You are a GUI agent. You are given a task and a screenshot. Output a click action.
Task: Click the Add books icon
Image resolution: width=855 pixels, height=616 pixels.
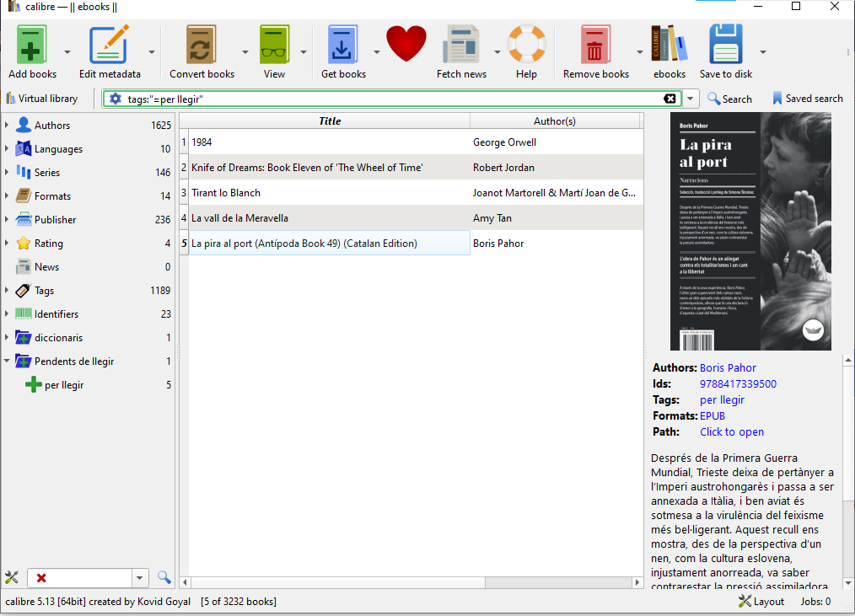pos(30,44)
